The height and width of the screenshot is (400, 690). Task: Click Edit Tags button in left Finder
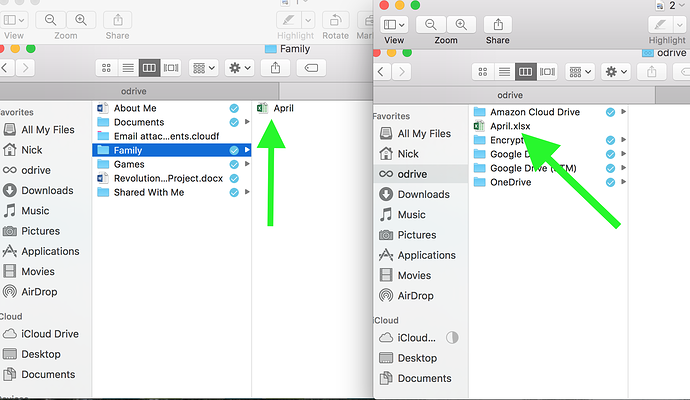point(311,68)
